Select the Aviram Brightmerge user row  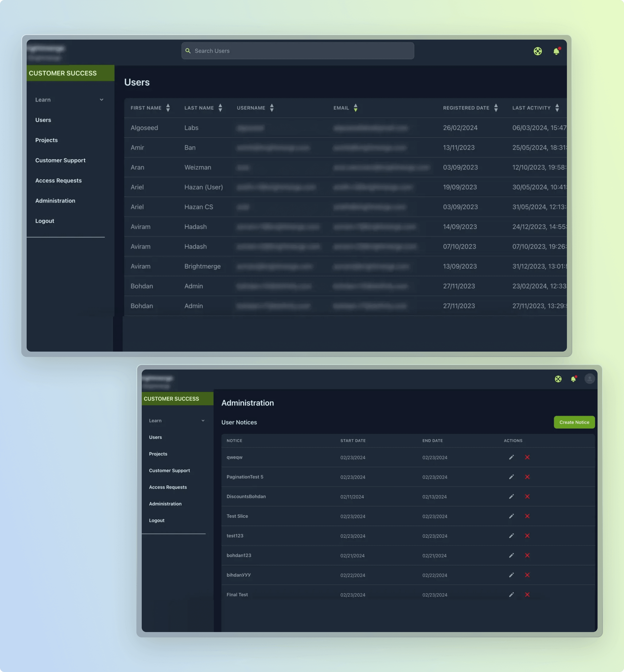click(345, 266)
